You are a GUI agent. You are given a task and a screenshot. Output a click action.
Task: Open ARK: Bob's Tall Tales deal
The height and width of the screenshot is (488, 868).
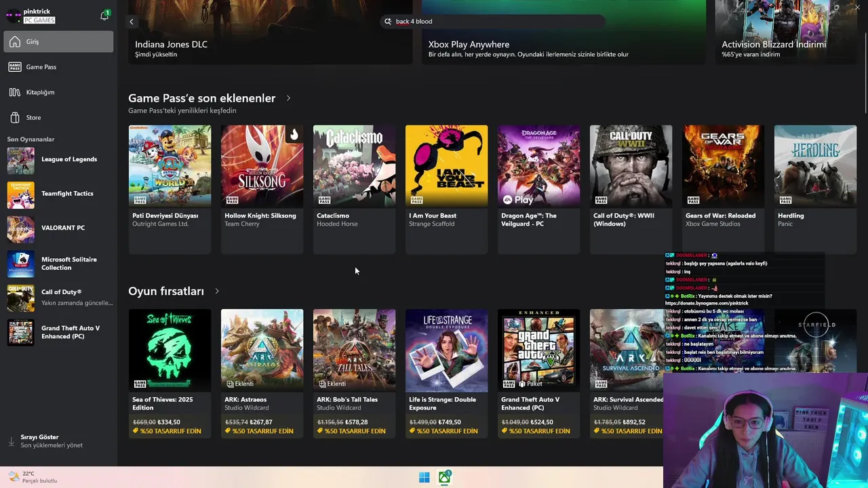[354, 373]
